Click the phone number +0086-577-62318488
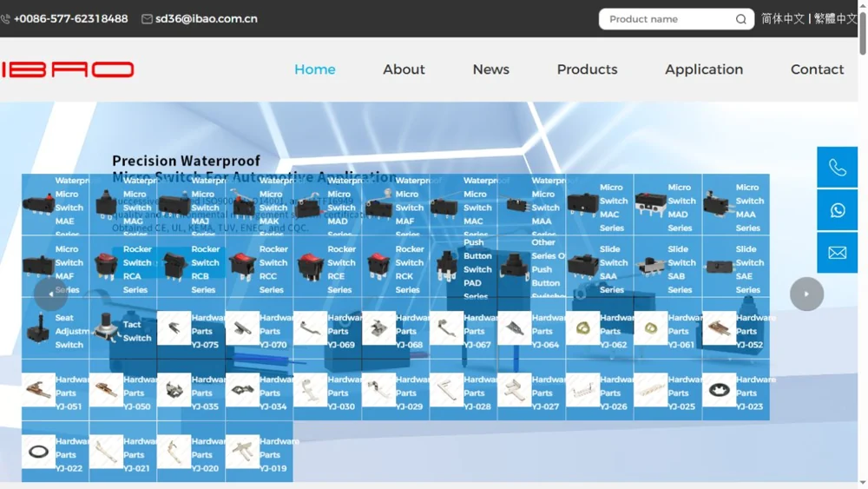 (x=70, y=19)
